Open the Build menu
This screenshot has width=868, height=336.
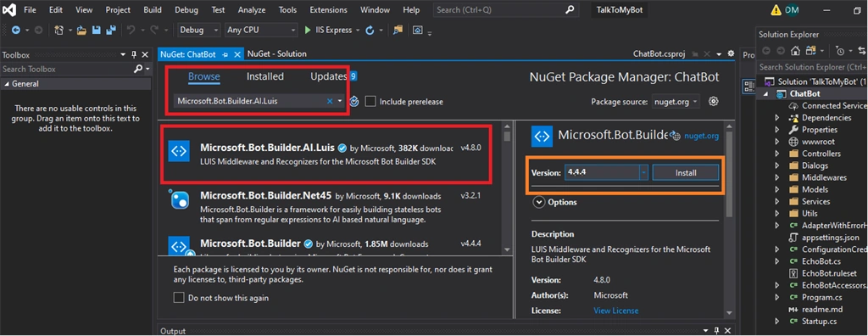click(153, 10)
